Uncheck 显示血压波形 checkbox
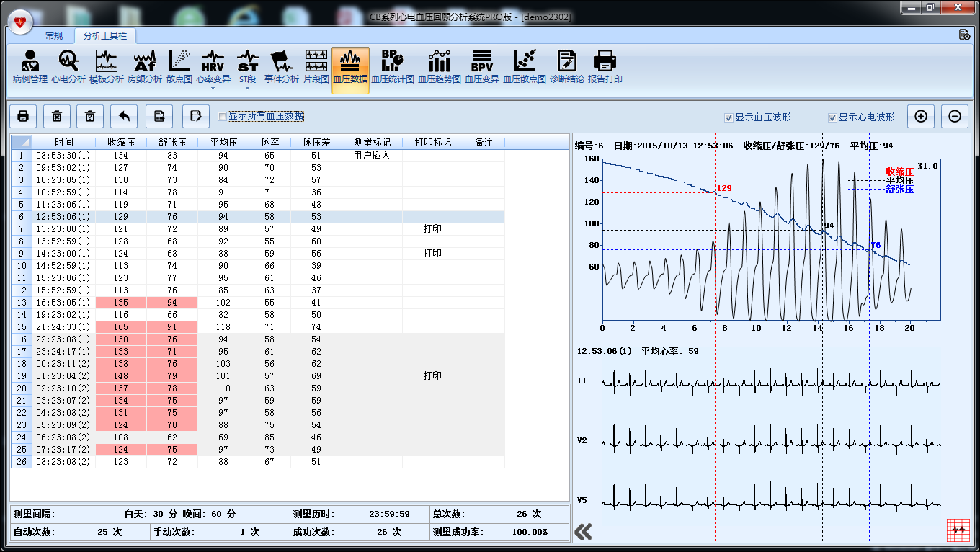 tap(729, 117)
